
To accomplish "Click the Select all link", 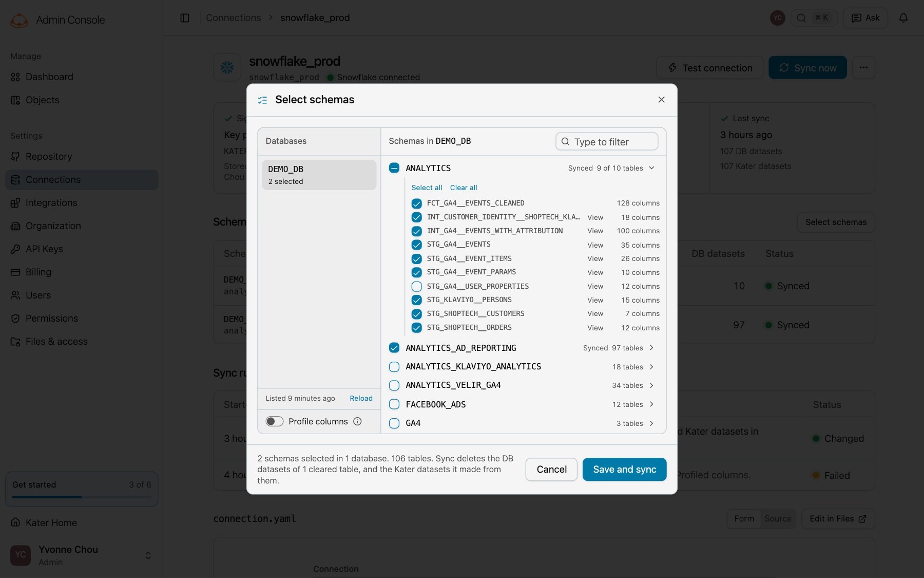I will [427, 188].
